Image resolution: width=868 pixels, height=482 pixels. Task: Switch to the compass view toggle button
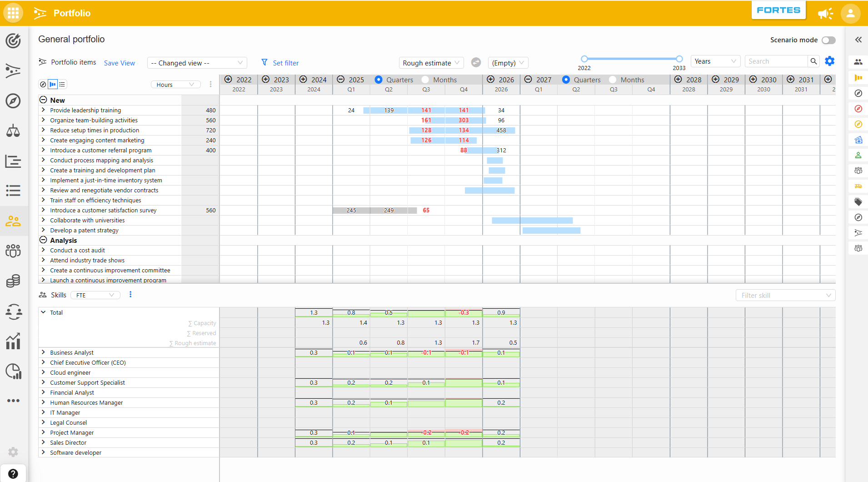(x=43, y=84)
